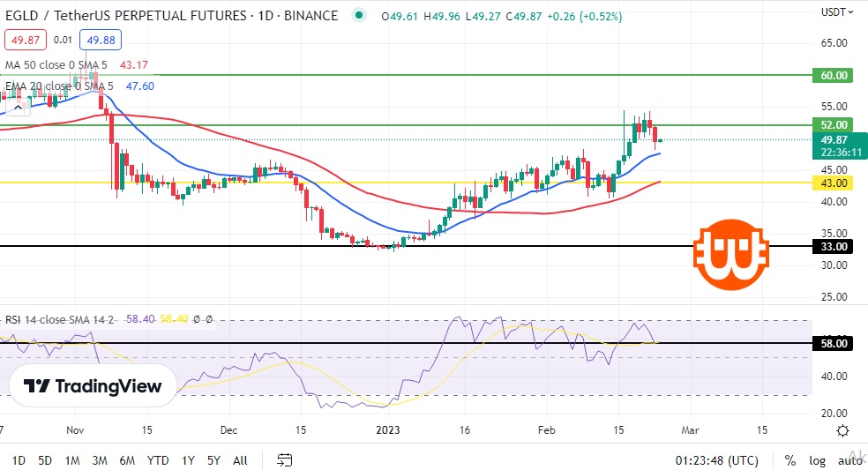Switch to the 3M time range

[x=100, y=459]
